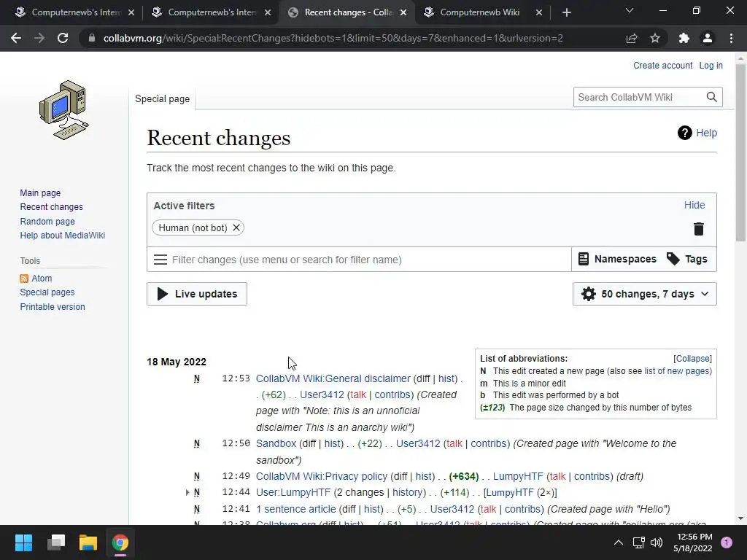Open 50 changes, 7 days dropdown
Screen dimensions: 747x560
click(x=645, y=294)
